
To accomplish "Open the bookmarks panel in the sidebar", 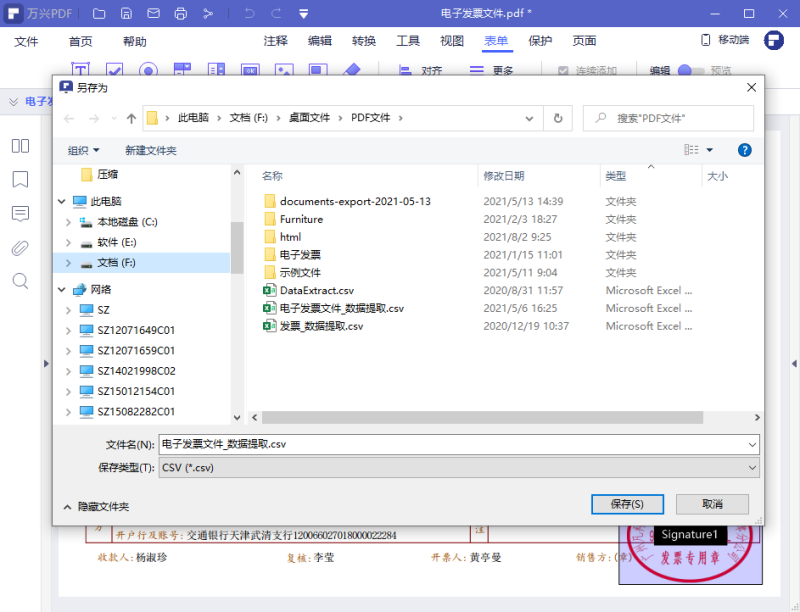I will (x=20, y=179).
